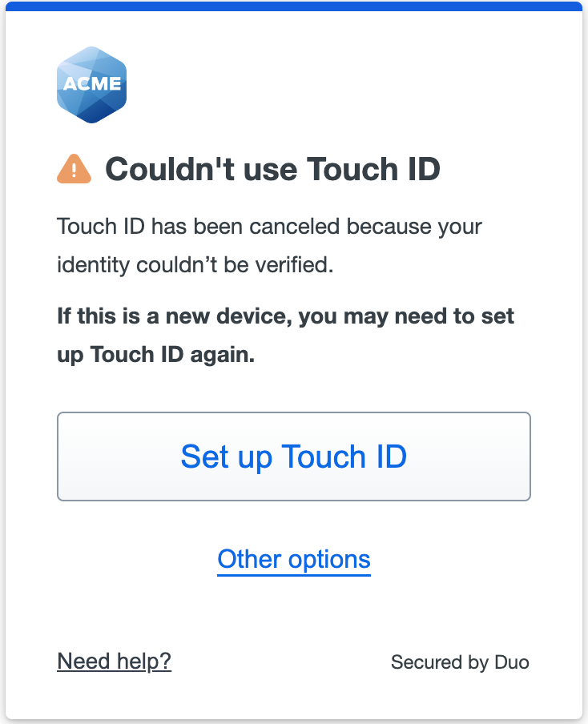Screen dimensions: 588x724
Task: Click the words Touch ID in the heading
Action: (373, 169)
